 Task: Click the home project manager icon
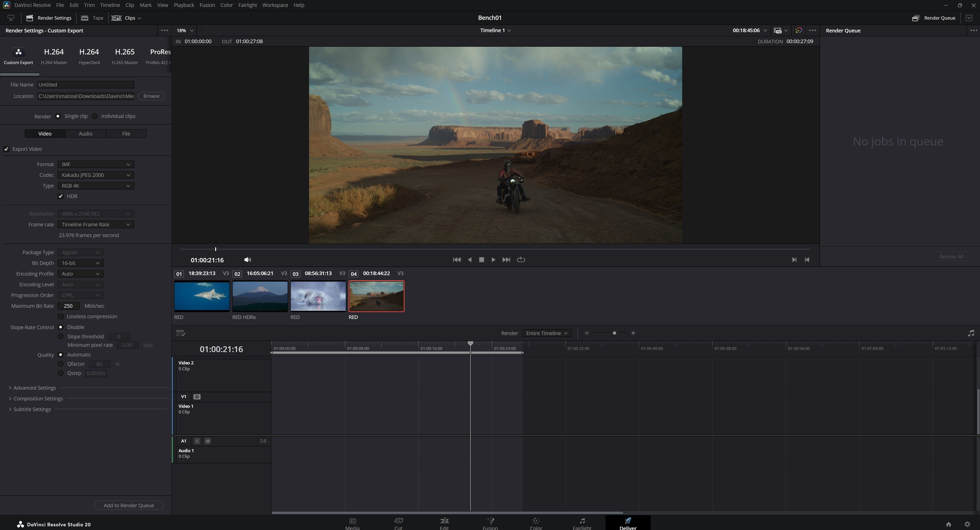click(x=948, y=524)
